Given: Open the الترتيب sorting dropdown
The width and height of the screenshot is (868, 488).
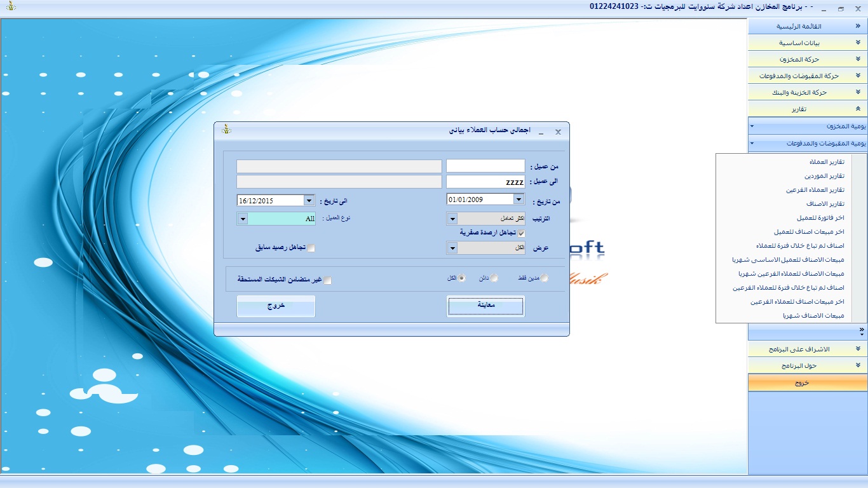Looking at the screenshot, I should click(x=452, y=219).
